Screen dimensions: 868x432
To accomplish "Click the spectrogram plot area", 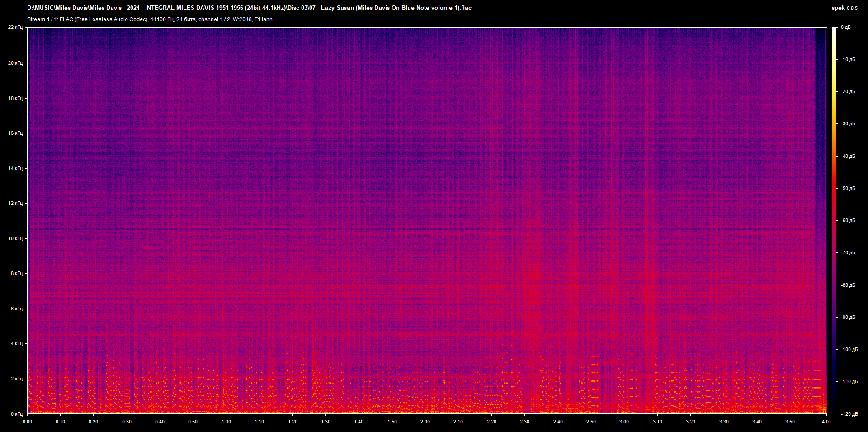I will tap(427, 221).
